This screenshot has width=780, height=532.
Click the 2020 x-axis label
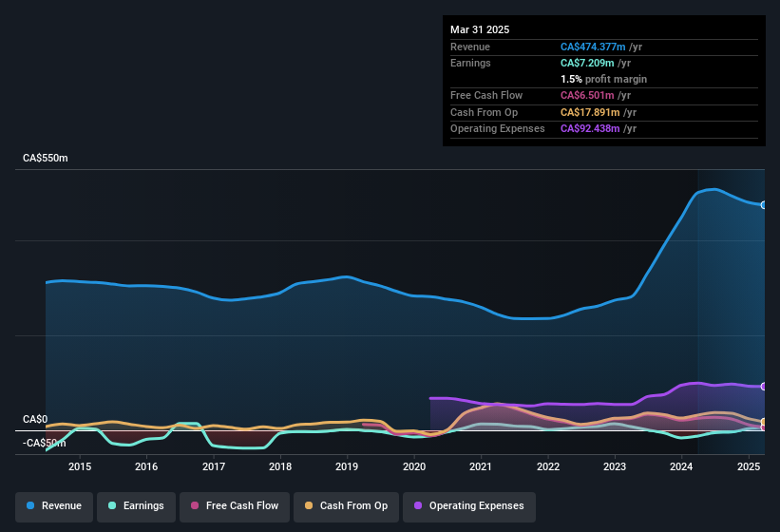point(414,466)
